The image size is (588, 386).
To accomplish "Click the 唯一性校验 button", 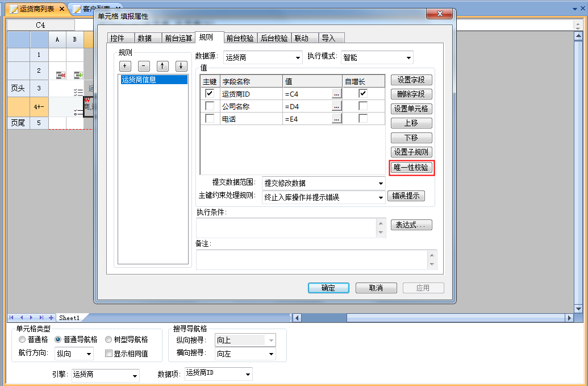I will (411, 168).
